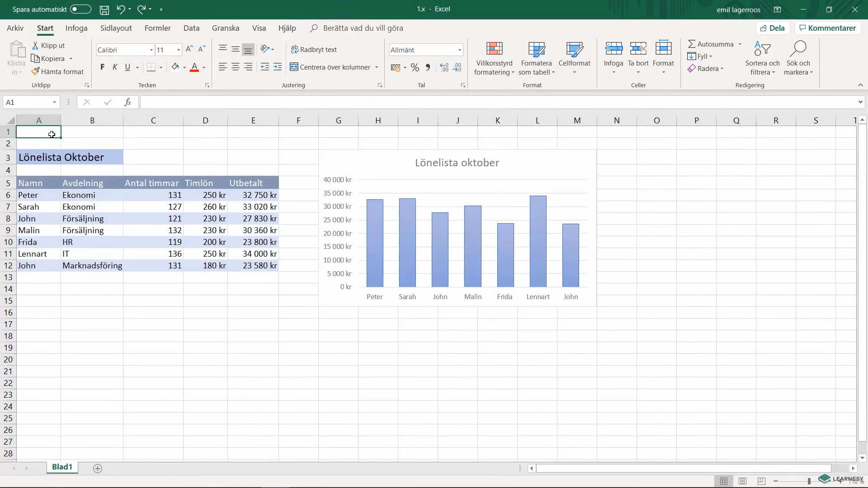Viewport: 868px width, 488px height.
Task: Toggle bold F button
Action: pyautogui.click(x=103, y=67)
